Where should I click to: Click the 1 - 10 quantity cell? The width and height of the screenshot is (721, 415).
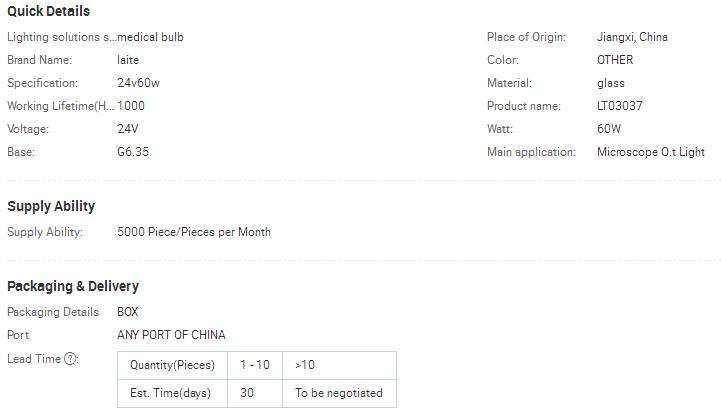click(x=255, y=365)
